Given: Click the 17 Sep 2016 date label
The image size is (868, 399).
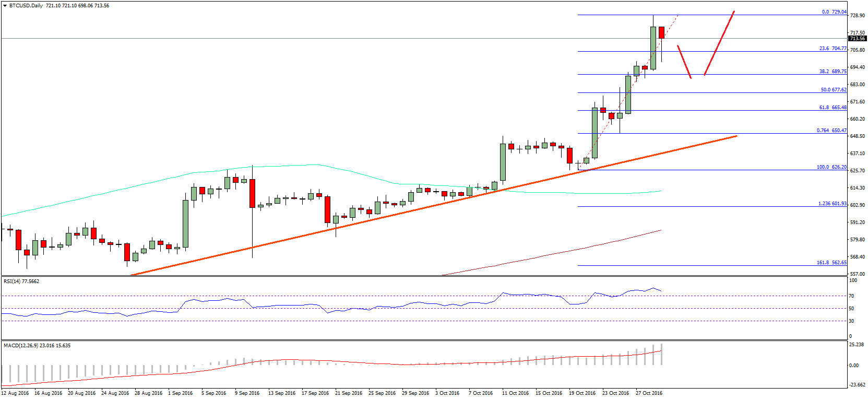Looking at the screenshot, I should pos(316,393).
